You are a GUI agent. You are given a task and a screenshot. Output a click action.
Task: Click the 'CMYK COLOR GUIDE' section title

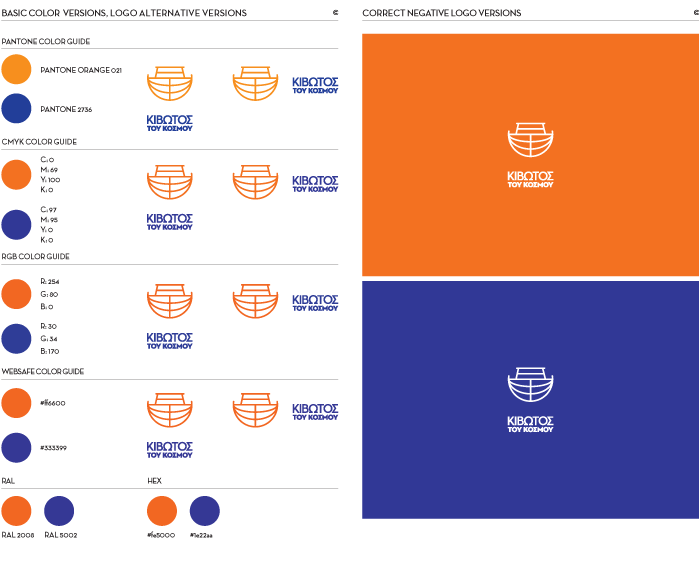pyautogui.click(x=39, y=142)
